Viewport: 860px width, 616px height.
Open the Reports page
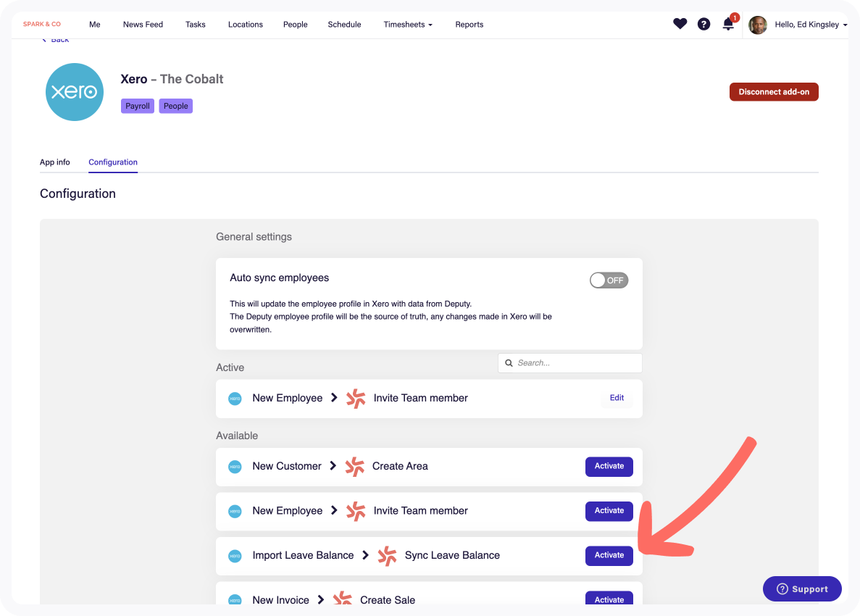pyautogui.click(x=469, y=25)
